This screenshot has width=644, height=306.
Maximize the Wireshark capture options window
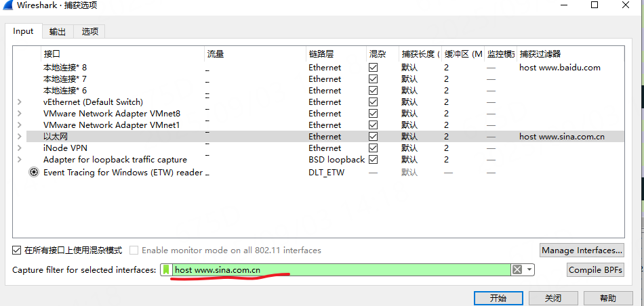point(595,5)
